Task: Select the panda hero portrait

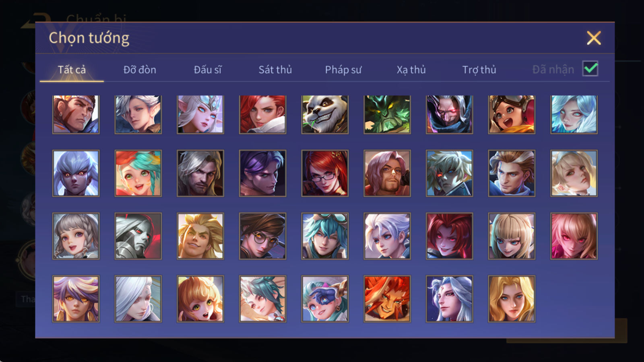Action: click(325, 115)
